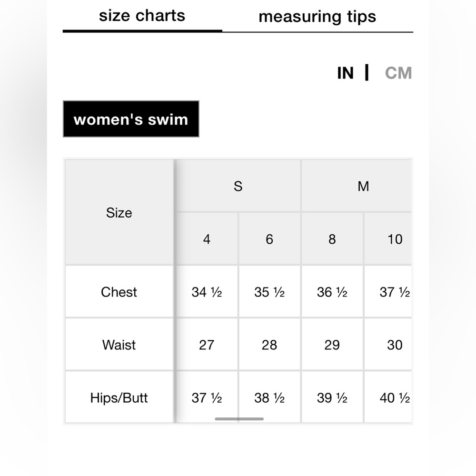Screen dimensions: 476x476
Task: Click the Waist row label
Action: click(119, 345)
